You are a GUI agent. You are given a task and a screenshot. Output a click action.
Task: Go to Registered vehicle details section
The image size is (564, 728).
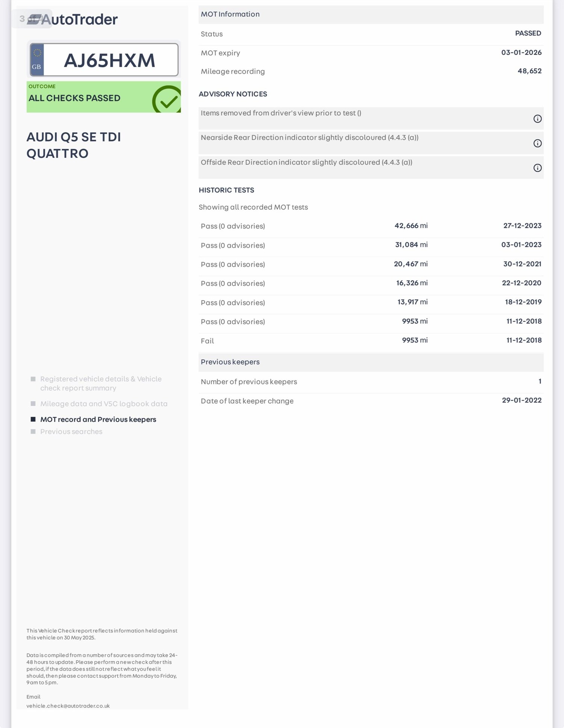point(101,383)
